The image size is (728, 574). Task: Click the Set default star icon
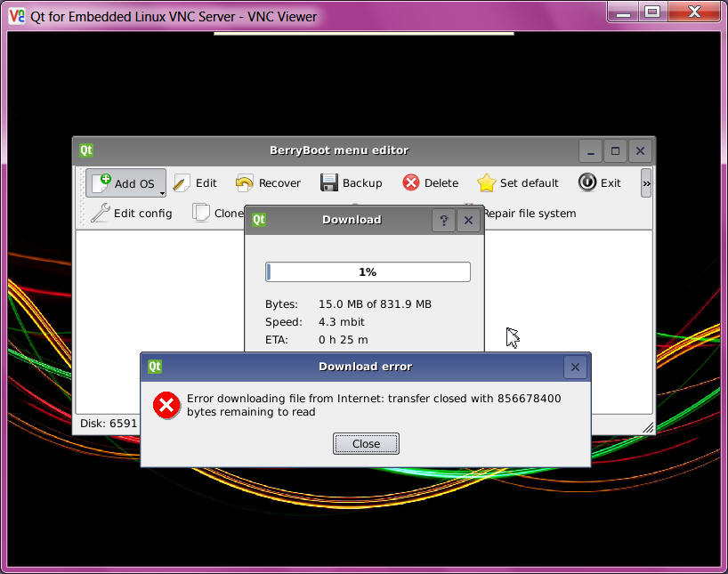pos(487,183)
